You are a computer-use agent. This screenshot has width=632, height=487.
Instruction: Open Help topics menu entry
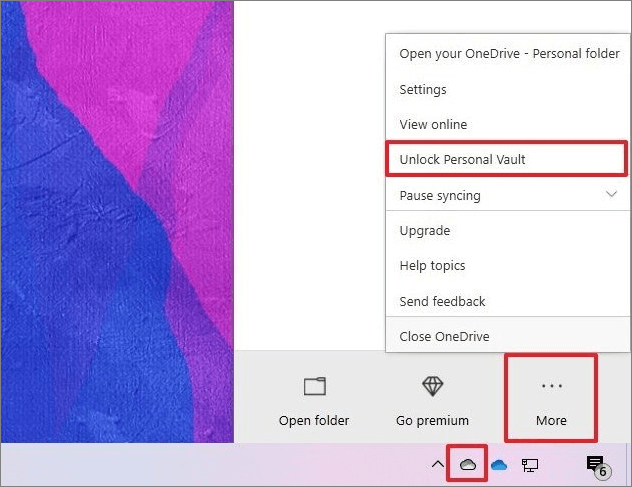pyautogui.click(x=509, y=266)
